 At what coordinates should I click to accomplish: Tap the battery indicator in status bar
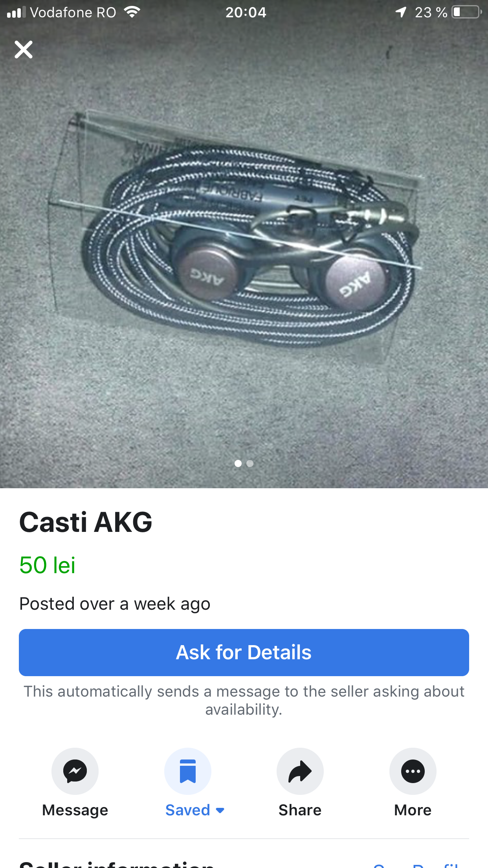click(467, 12)
